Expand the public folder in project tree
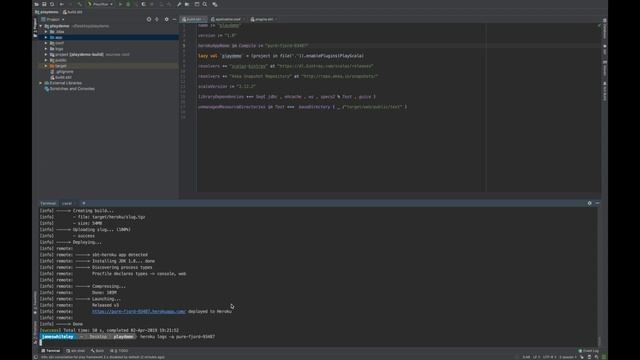Image resolution: width=640 pixels, height=360 pixels. point(46,60)
